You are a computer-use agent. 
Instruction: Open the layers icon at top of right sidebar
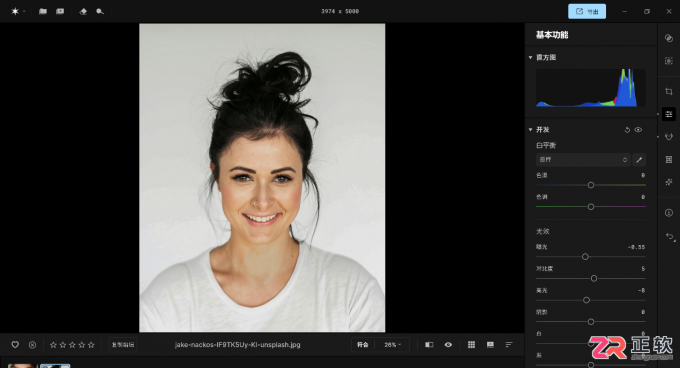tap(669, 38)
